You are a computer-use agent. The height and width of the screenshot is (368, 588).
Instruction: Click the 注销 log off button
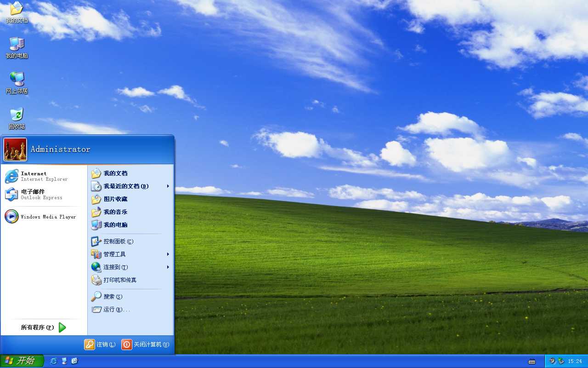pyautogui.click(x=100, y=345)
